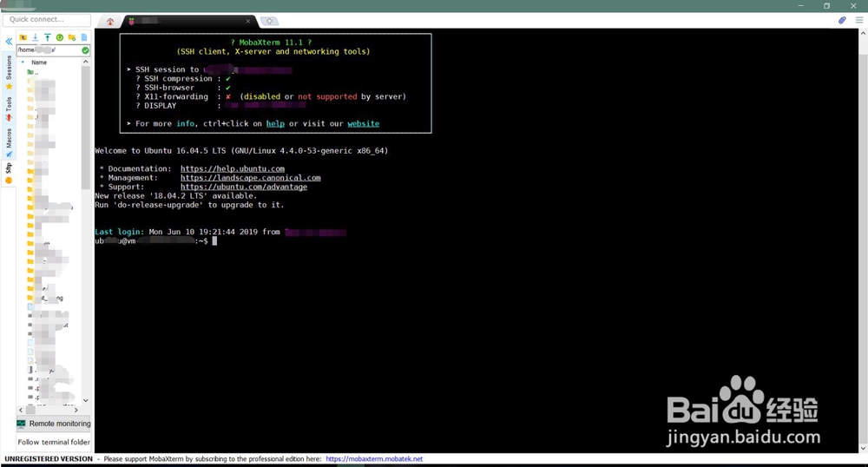Switch to the Macros sidebar tab
Image resolution: width=868 pixels, height=467 pixels.
(9, 142)
